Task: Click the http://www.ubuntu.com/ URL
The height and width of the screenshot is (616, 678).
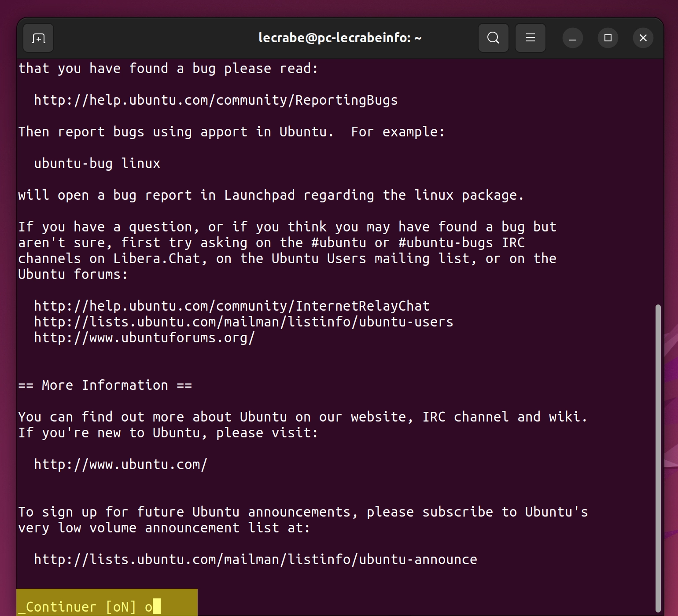Action: click(121, 464)
